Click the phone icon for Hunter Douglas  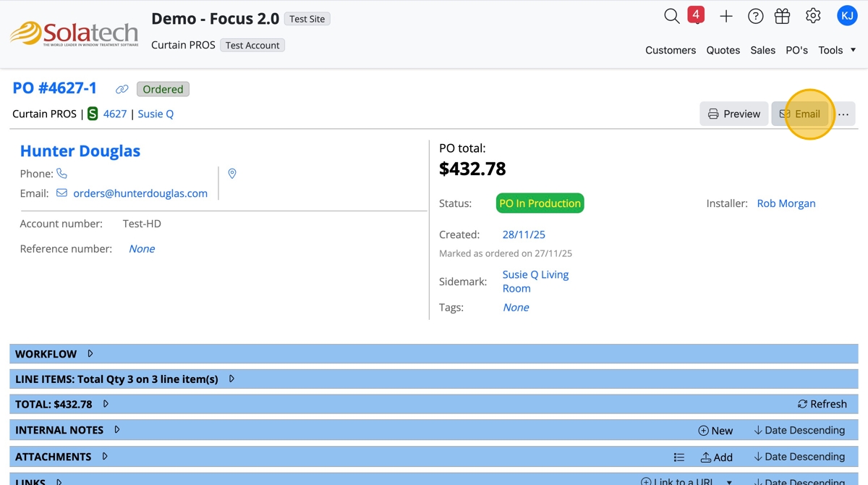coord(62,174)
